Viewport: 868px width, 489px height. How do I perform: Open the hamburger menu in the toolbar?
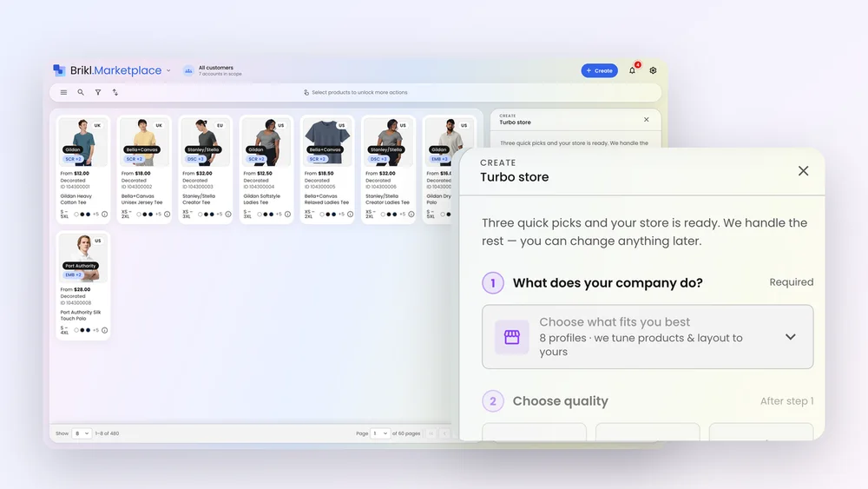click(63, 92)
